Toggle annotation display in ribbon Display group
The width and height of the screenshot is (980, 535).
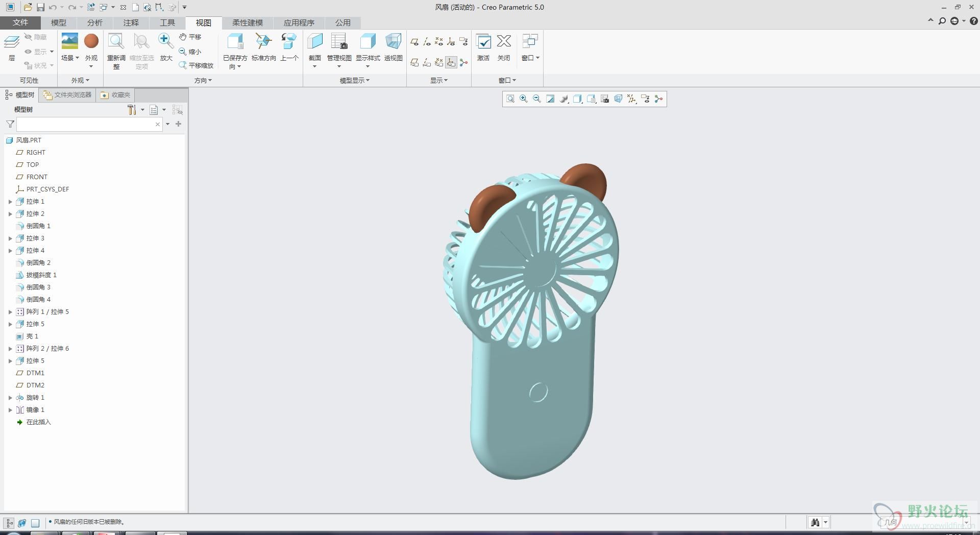click(463, 41)
